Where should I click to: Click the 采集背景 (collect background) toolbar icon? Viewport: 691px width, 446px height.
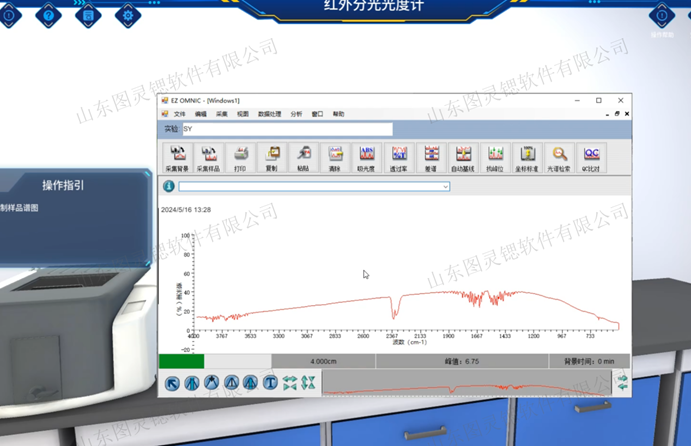177,157
